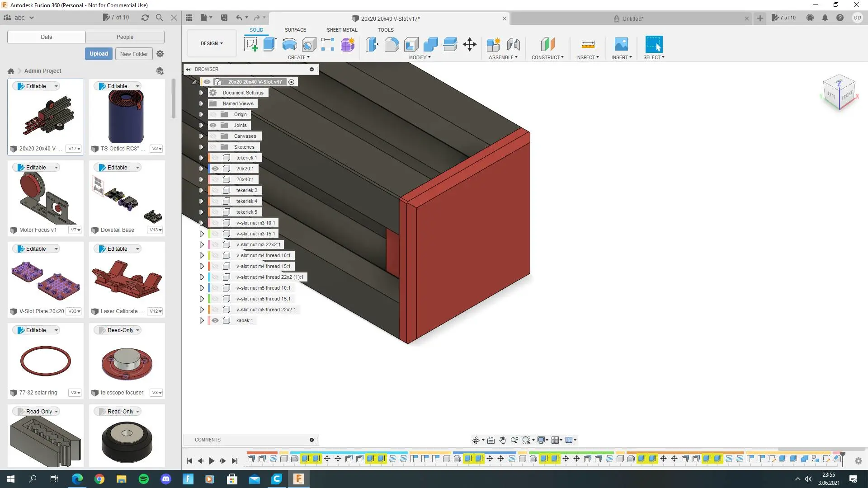Screen dimensions: 868x488
Task: Expand the v-slot nut m4 thread 22x2:1 item
Action: tap(202, 277)
